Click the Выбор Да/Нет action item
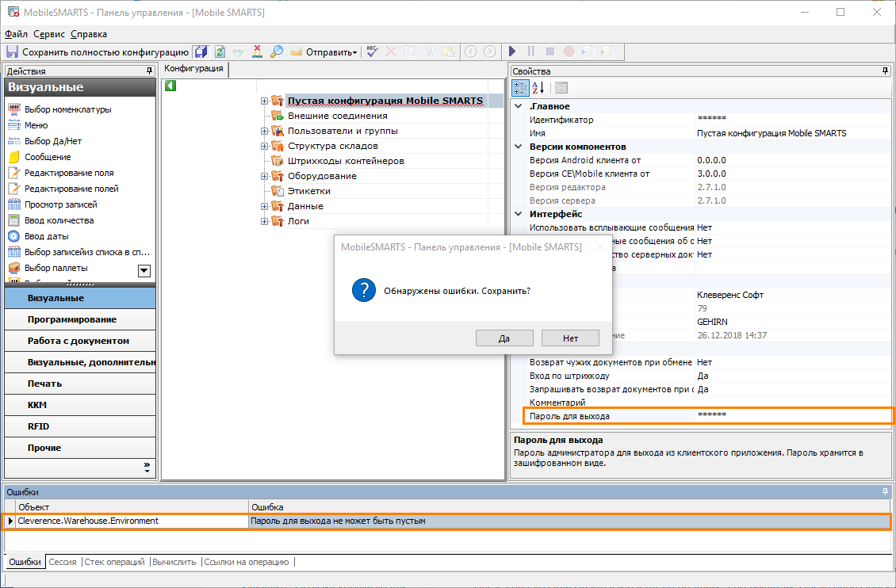The height and width of the screenshot is (588, 896). (53, 141)
